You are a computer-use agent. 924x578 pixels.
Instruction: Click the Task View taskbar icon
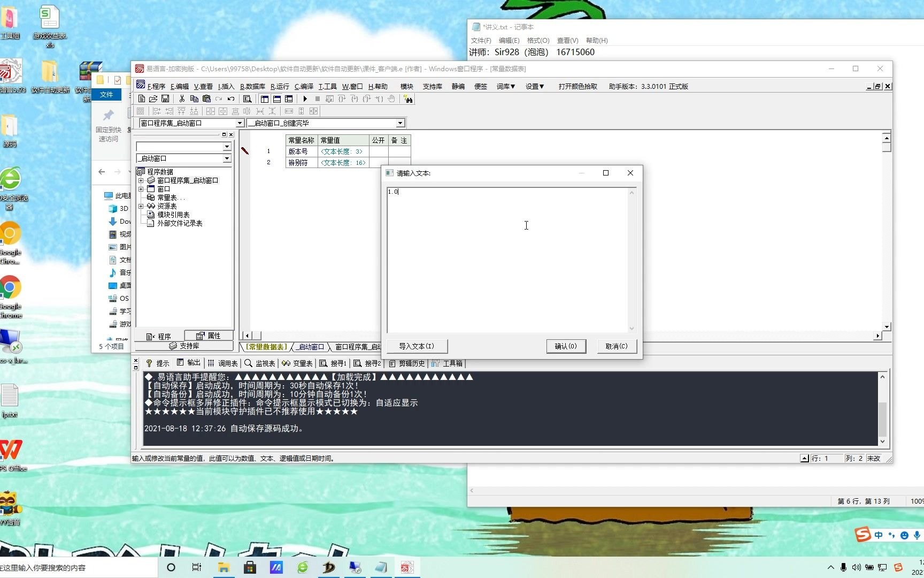click(197, 567)
